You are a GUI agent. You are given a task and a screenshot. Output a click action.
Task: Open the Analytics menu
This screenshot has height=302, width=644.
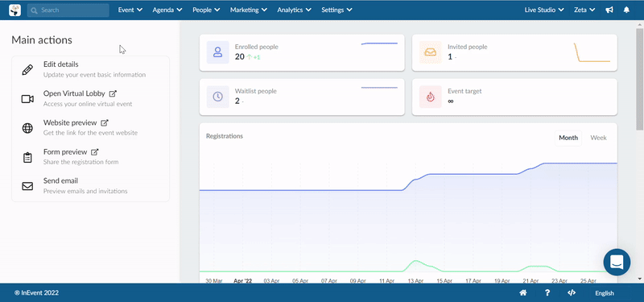pos(294,10)
